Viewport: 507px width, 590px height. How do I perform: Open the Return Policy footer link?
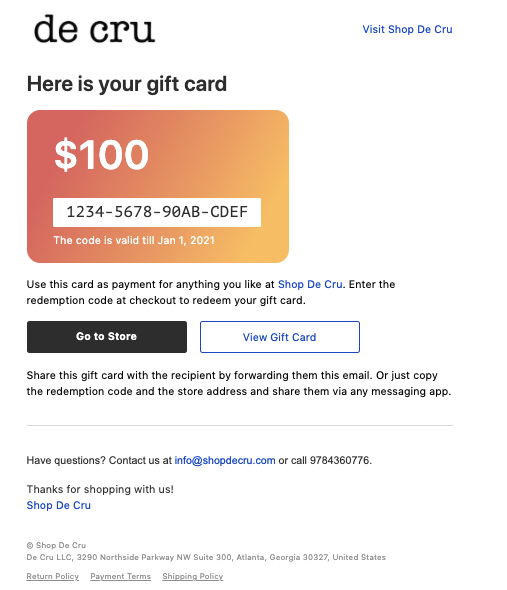[x=53, y=576]
